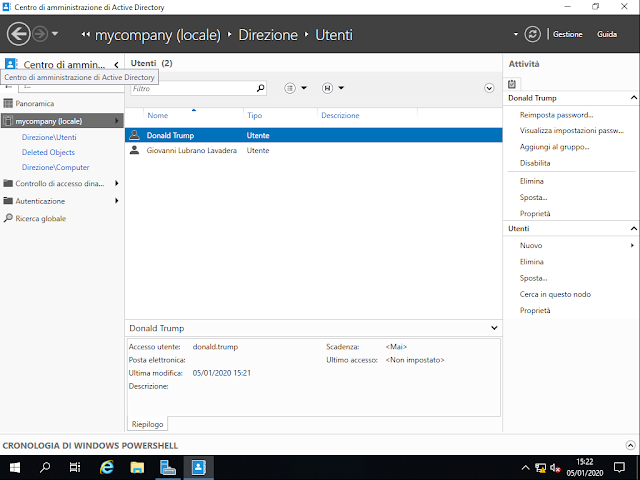Click the Attività pane clipboard icon

pyautogui.click(x=512, y=84)
